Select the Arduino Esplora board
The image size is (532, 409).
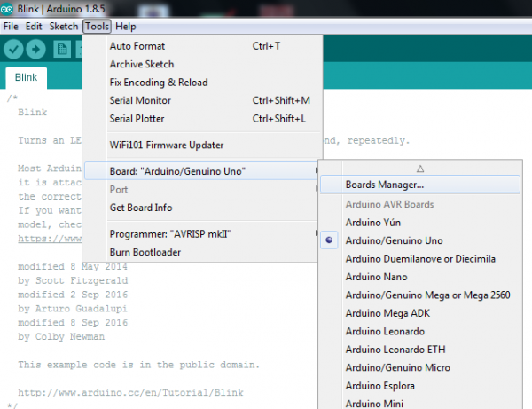(x=420, y=386)
